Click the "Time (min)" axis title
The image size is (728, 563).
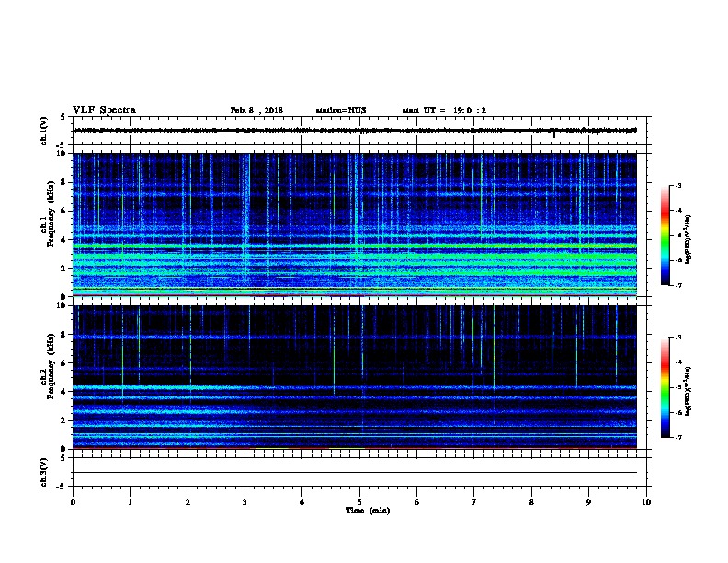coord(368,511)
